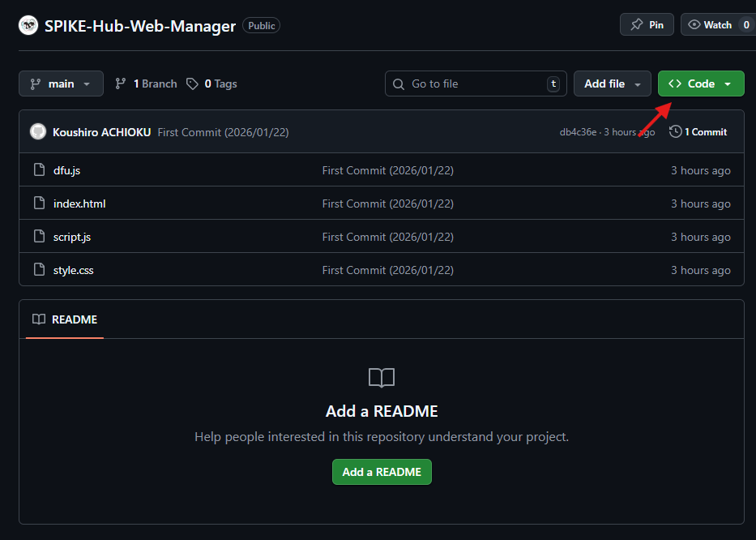This screenshot has width=756, height=540.
Task: Open the dfu.js file
Action: point(67,170)
